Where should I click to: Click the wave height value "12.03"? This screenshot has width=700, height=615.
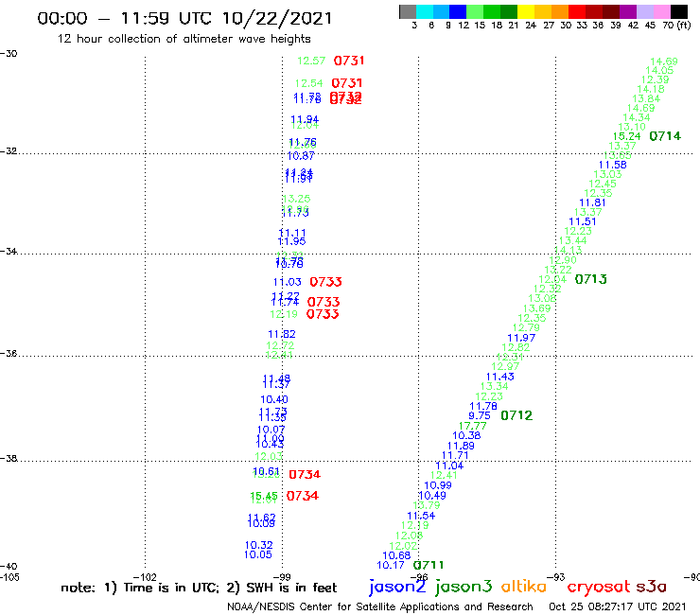[269, 456]
